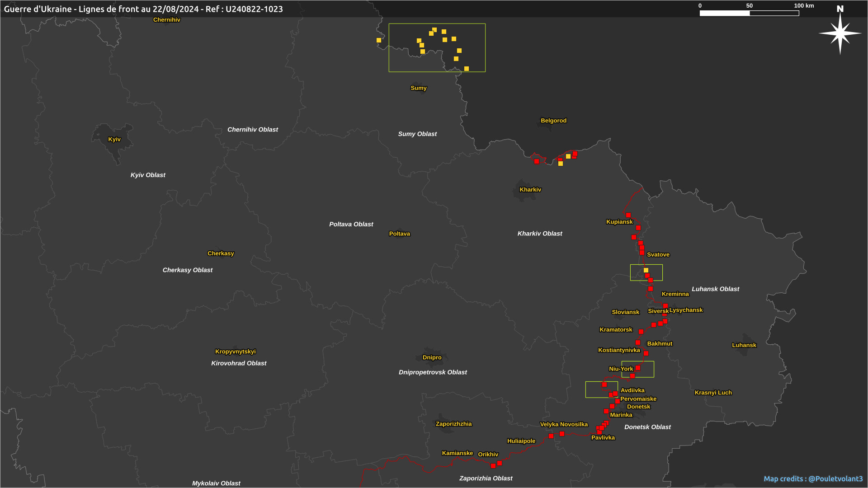
Task: Click the north compass star icon
Action: pos(840,33)
